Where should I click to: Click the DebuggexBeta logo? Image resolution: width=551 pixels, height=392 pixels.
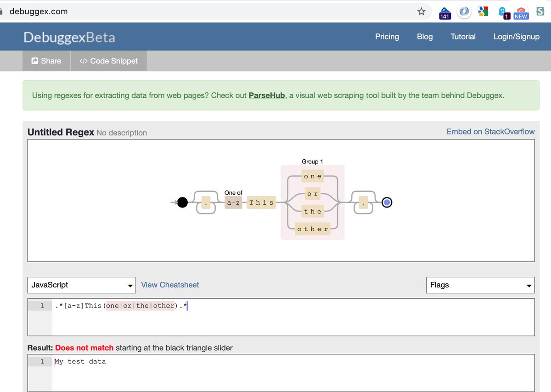coord(69,37)
